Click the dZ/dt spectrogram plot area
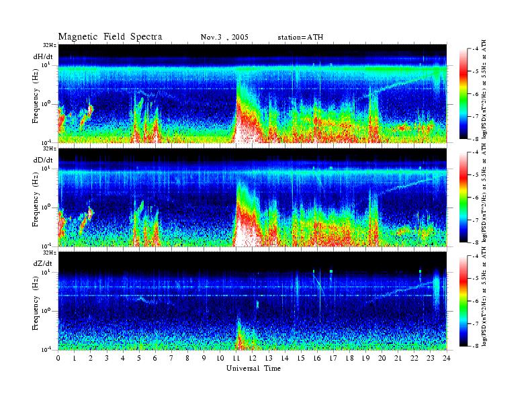Image resolution: width=532 pixels, height=411 pixels. click(x=253, y=300)
